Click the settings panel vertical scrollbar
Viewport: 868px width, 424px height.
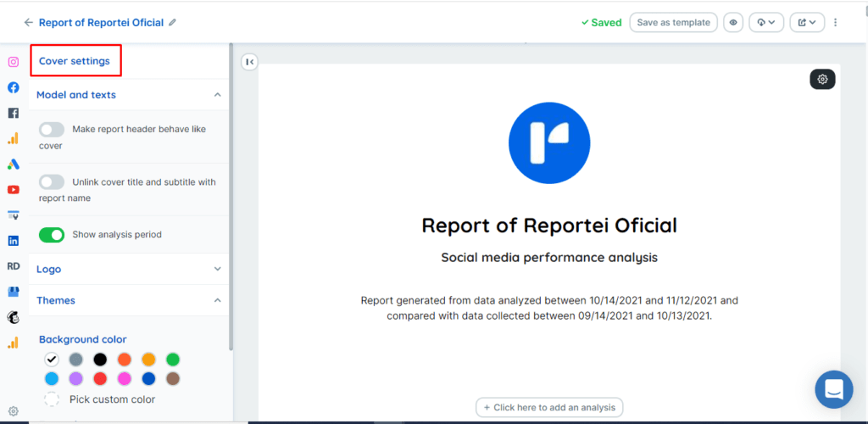(x=231, y=197)
